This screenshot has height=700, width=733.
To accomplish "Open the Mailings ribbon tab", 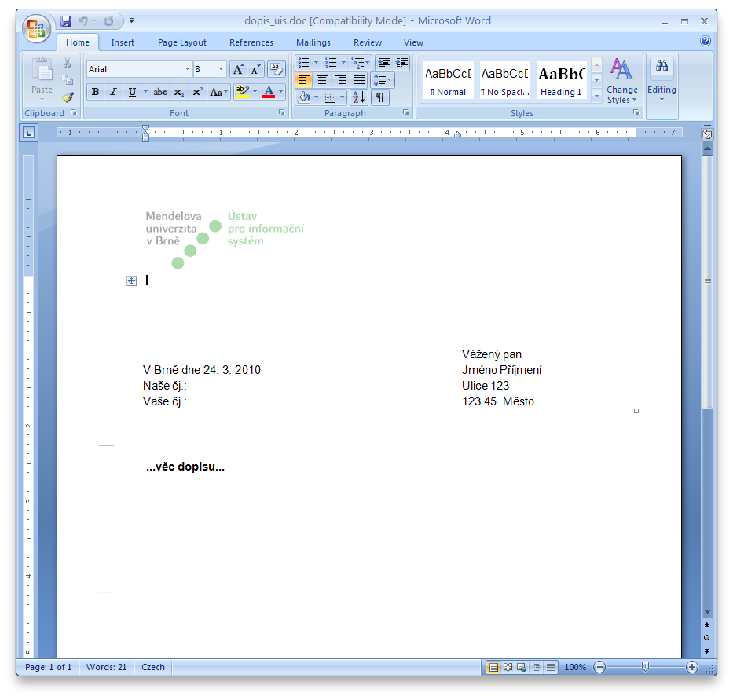I will pyautogui.click(x=313, y=42).
